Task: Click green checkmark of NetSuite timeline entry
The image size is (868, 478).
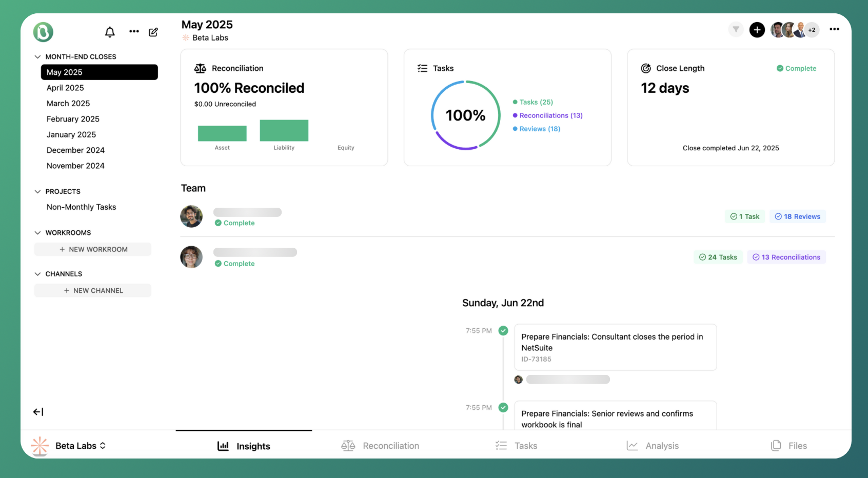Action: 503,331
